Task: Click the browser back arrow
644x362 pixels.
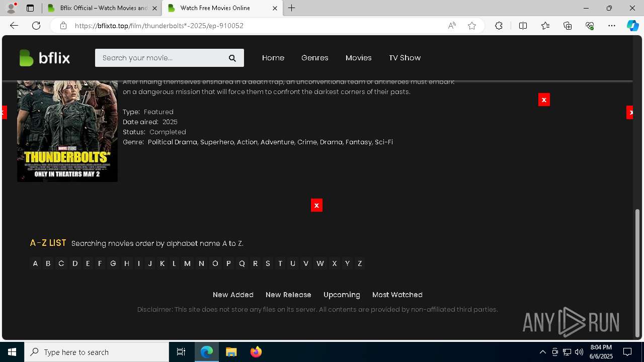Action: (x=14, y=26)
